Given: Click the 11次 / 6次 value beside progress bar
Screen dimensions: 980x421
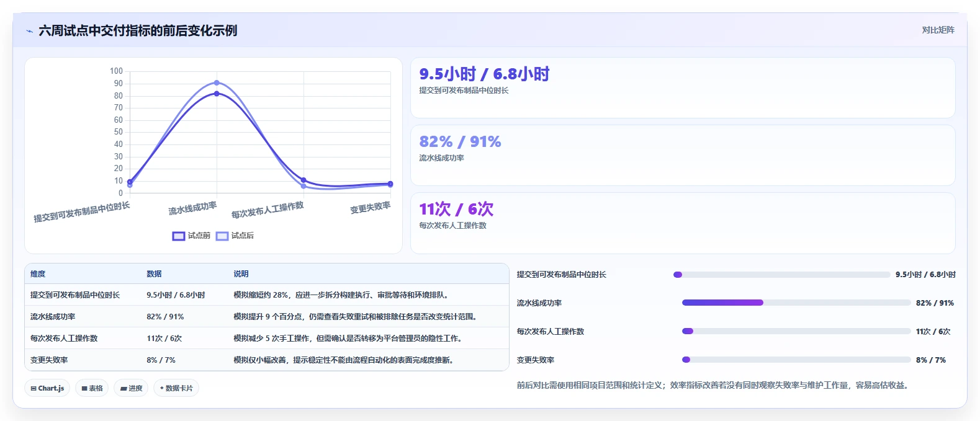Looking at the screenshot, I should (933, 332).
